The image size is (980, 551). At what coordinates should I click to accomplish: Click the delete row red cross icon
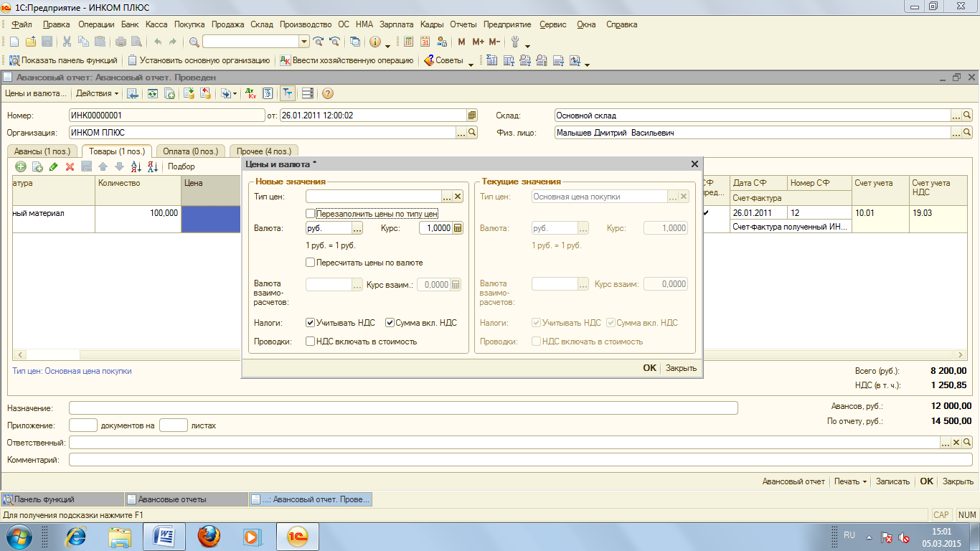point(70,166)
